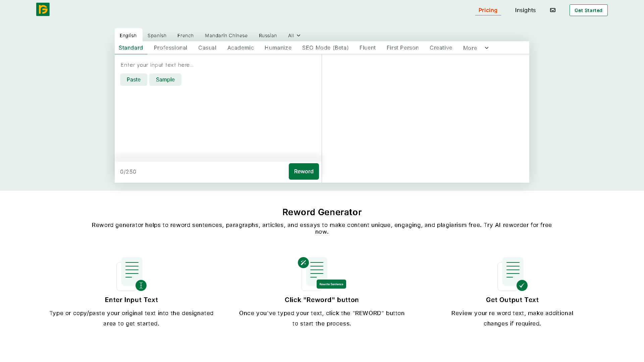Image resolution: width=644 pixels, height=362 pixels.
Task: Select the French language tab
Action: point(185,36)
